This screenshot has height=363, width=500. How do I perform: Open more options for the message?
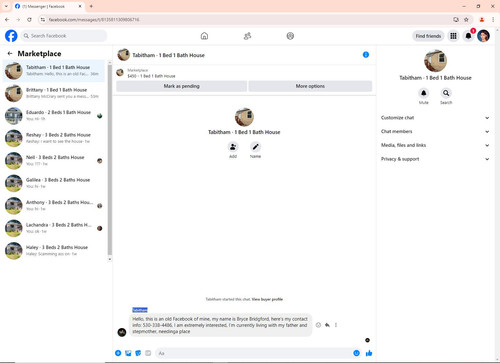pos(336,325)
